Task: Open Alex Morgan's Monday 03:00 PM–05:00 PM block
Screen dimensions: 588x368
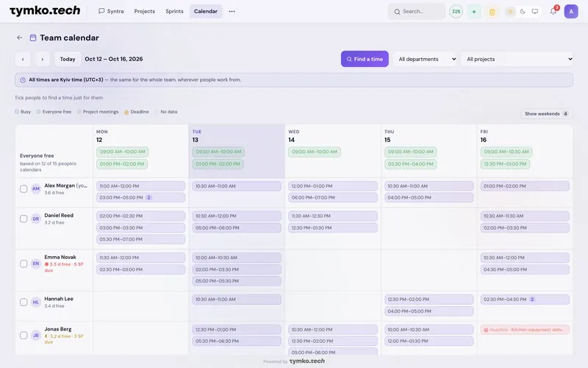Action: pyautogui.click(x=140, y=197)
